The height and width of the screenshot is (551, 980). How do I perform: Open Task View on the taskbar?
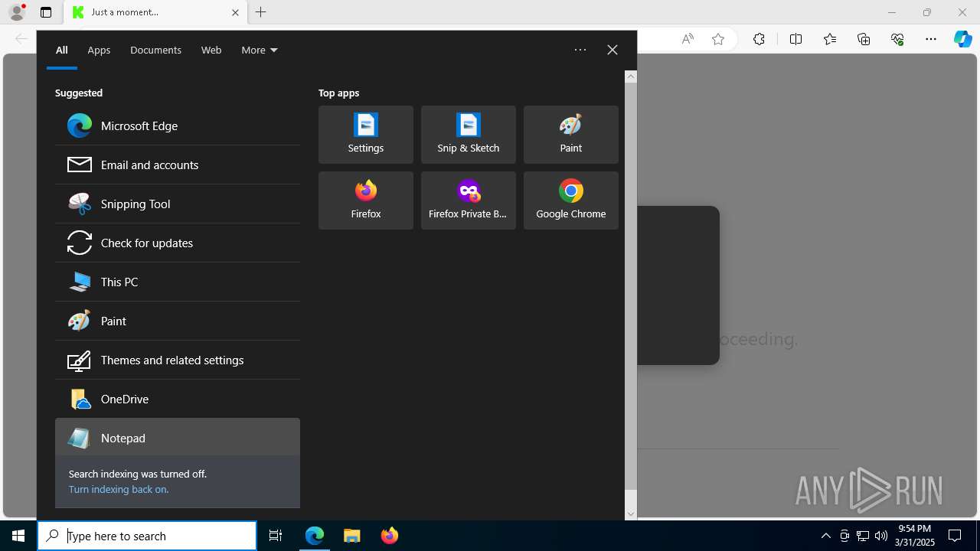[x=276, y=536]
